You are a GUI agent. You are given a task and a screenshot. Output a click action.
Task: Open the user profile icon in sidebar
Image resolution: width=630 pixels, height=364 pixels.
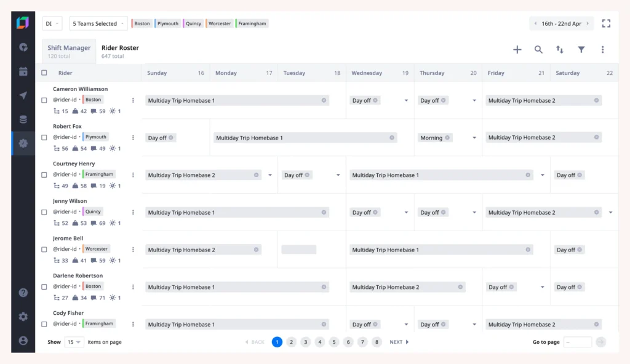tap(23, 340)
